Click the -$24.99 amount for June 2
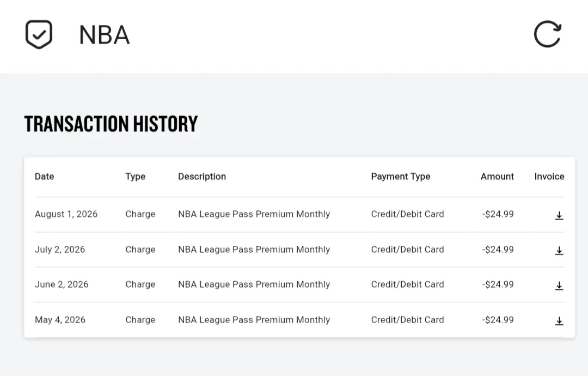 [x=498, y=284]
